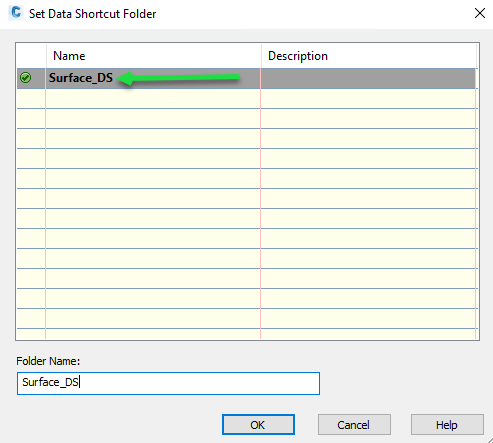This screenshot has width=493, height=443.
Task: Click the first empty row below Surface_DS
Action: 247,99
